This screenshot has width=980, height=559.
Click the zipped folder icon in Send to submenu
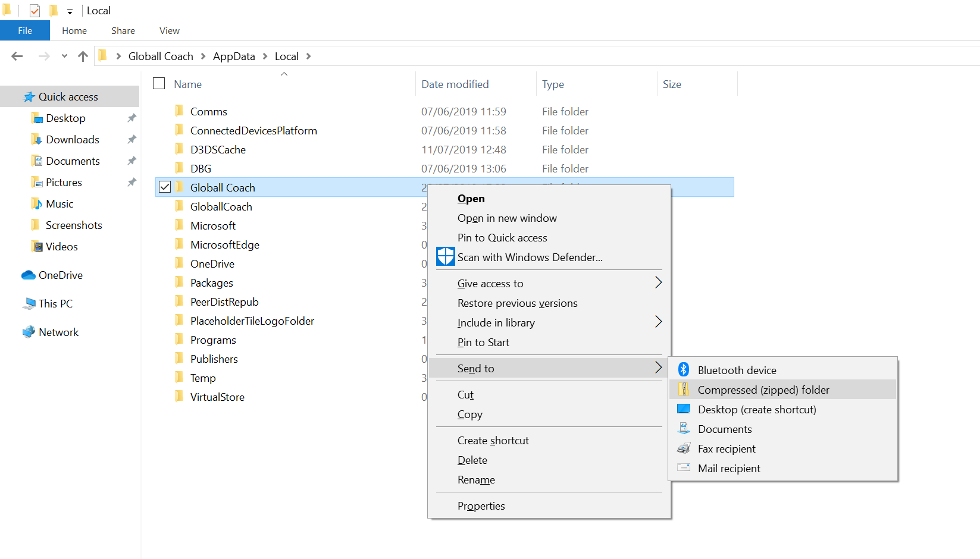pos(684,390)
